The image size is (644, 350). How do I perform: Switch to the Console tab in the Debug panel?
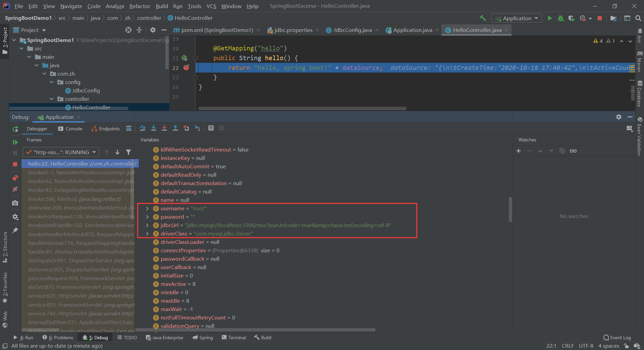coord(70,129)
